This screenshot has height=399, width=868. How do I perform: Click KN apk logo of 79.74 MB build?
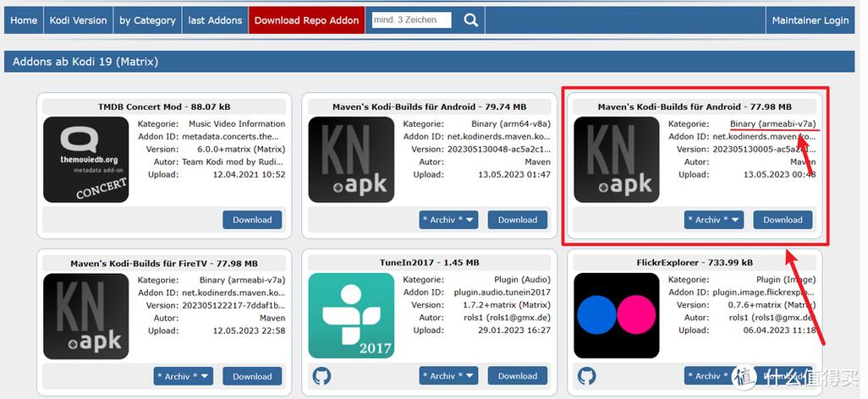[x=351, y=160]
